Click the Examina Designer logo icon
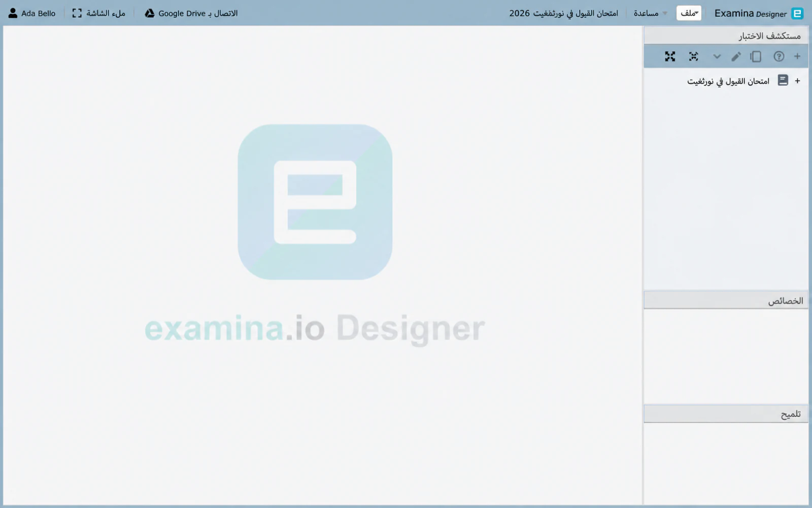The width and height of the screenshot is (812, 508). pos(798,13)
